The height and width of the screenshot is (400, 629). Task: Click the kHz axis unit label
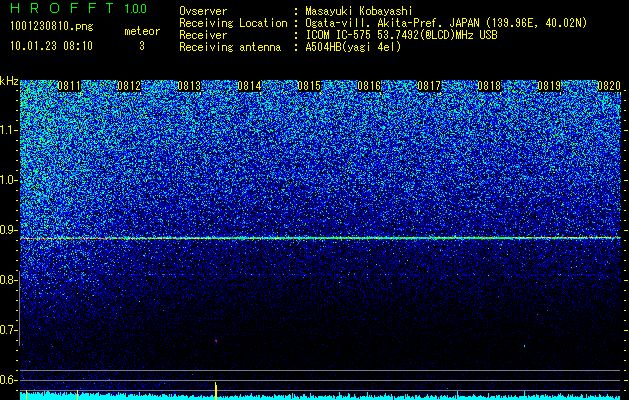pyautogui.click(x=9, y=81)
